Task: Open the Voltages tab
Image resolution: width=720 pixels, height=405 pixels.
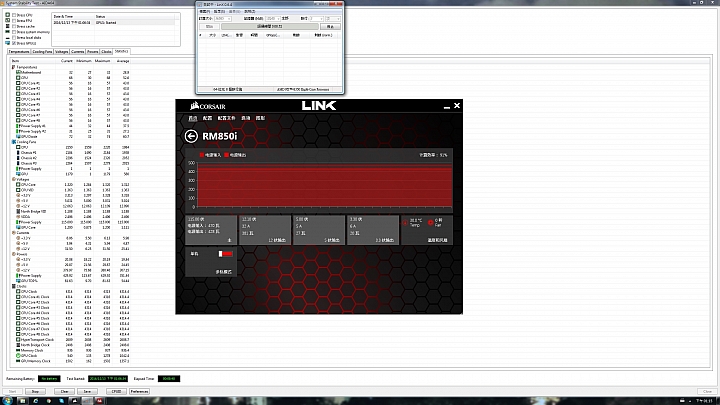Action: pos(62,52)
